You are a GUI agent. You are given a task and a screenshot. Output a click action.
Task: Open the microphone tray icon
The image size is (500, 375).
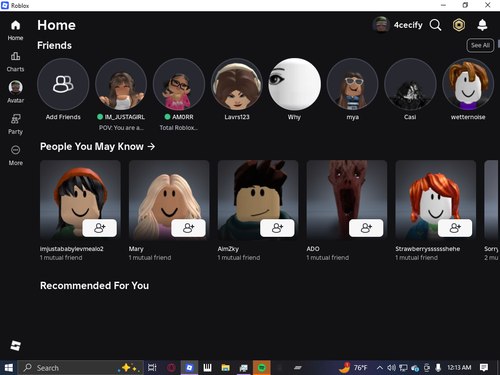[x=438, y=368]
